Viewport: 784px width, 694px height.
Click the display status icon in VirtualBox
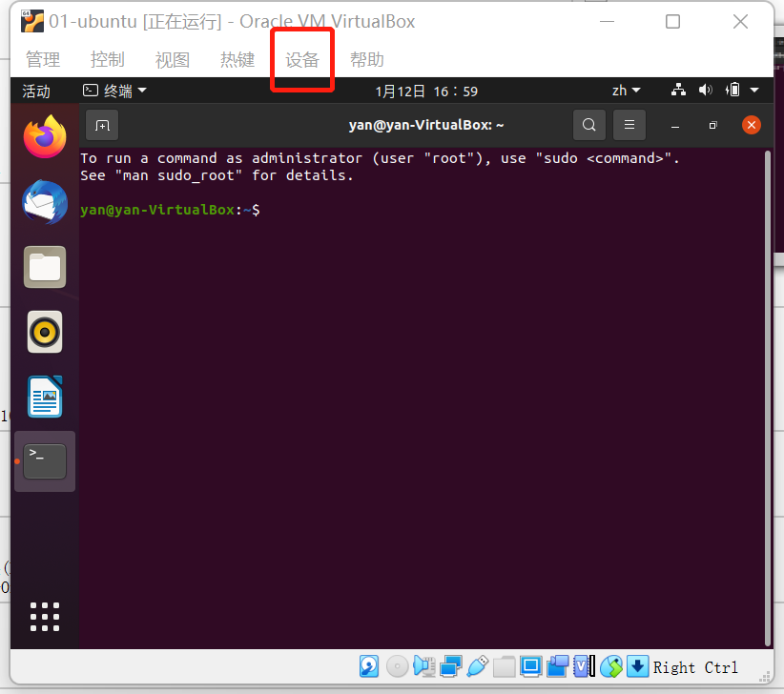(x=530, y=666)
